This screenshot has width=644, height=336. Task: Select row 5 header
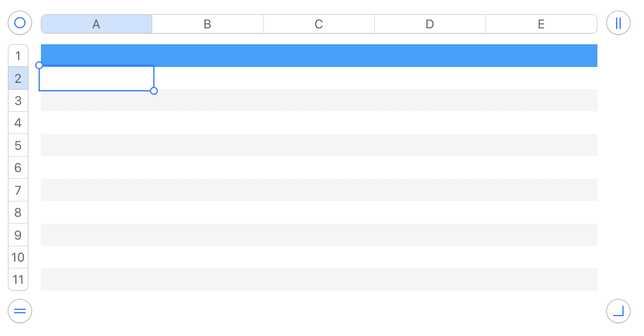(x=18, y=145)
